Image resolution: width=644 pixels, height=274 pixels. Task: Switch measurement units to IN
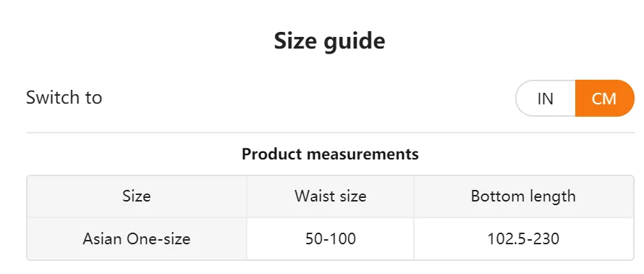pyautogui.click(x=546, y=99)
